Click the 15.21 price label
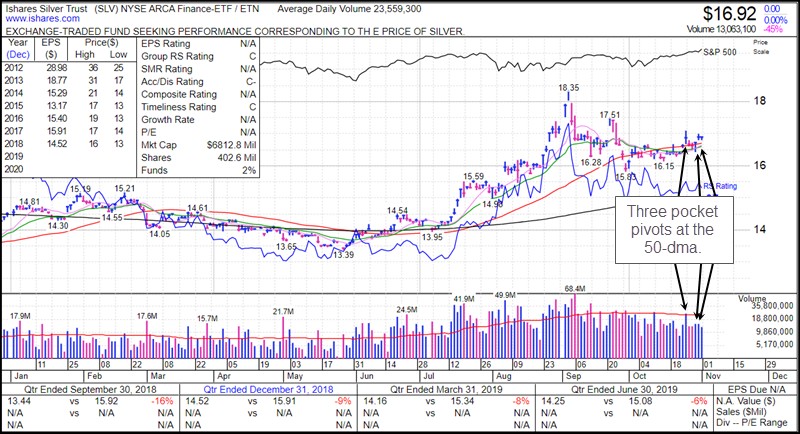This screenshot has width=800, height=434. (x=124, y=189)
